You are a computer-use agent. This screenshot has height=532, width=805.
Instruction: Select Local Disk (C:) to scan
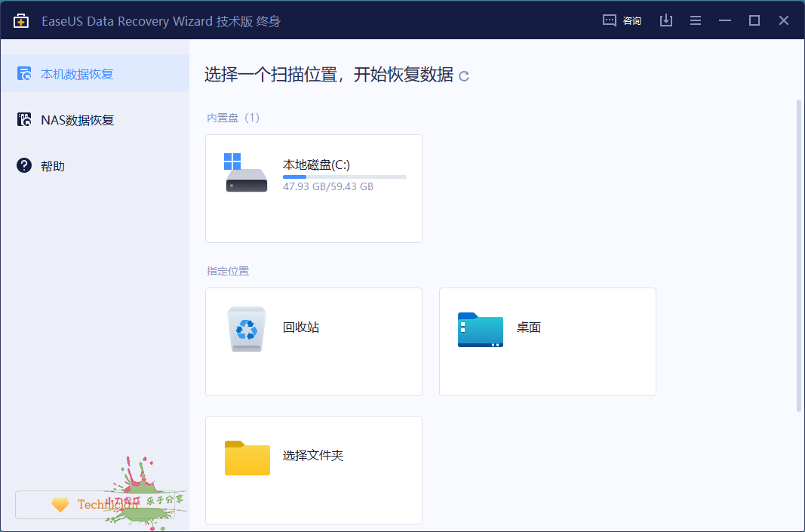[313, 188]
